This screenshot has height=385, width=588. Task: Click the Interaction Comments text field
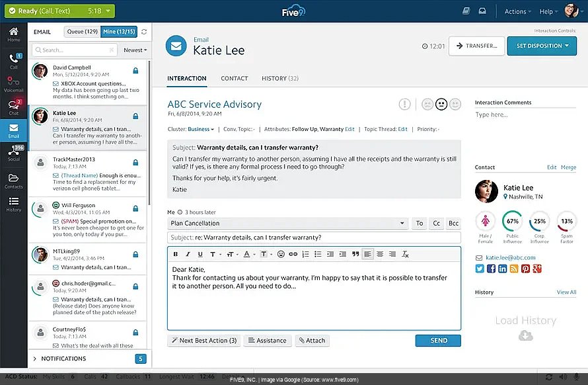point(525,115)
